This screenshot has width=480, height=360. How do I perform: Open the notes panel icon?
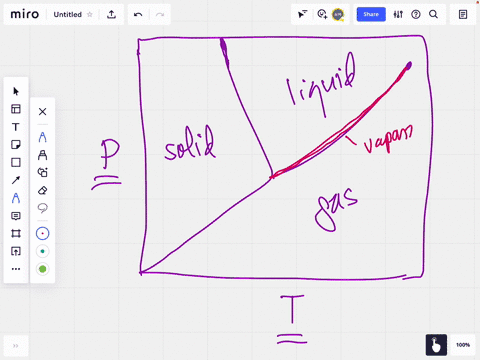click(463, 14)
